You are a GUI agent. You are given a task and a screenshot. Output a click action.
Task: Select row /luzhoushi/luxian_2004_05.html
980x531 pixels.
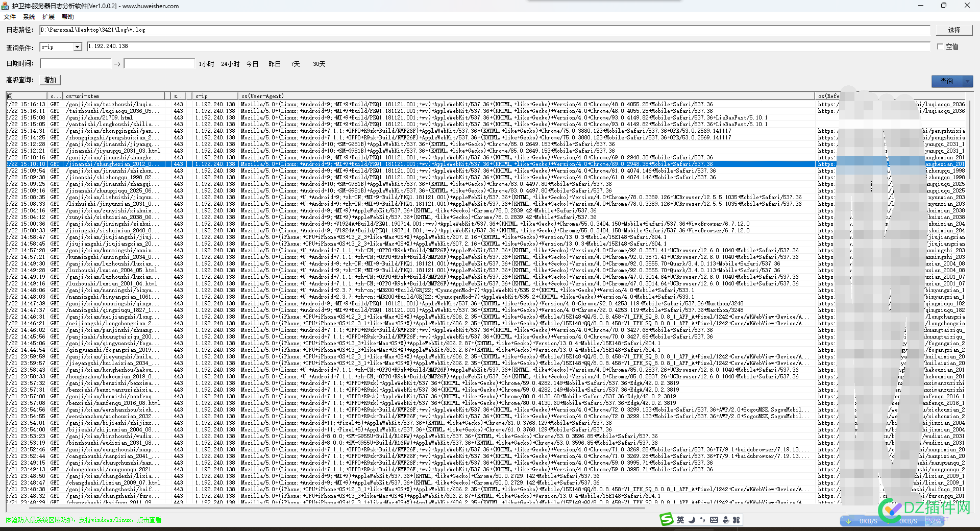(485, 270)
